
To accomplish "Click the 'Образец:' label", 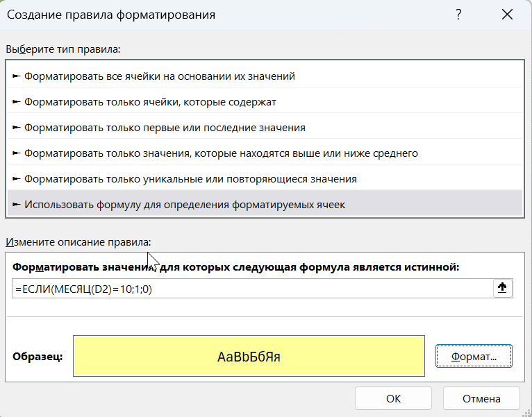I will pyautogui.click(x=38, y=357).
